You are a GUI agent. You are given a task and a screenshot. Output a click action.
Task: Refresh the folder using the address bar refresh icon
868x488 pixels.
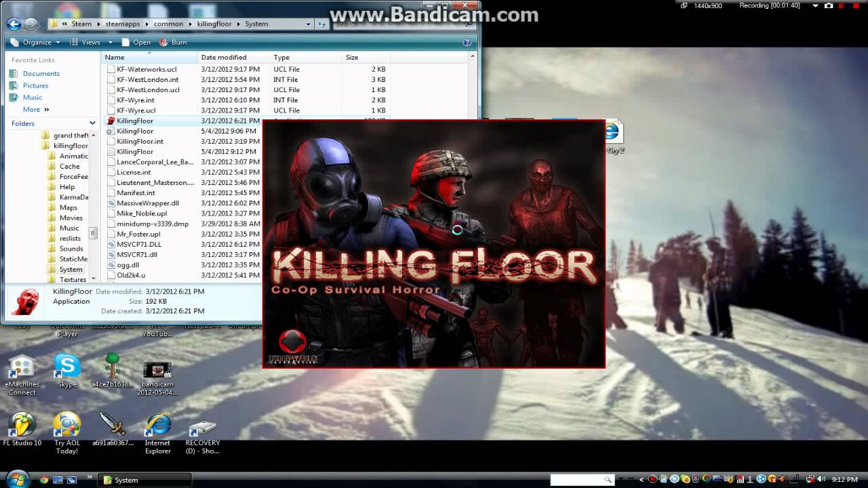pos(322,24)
